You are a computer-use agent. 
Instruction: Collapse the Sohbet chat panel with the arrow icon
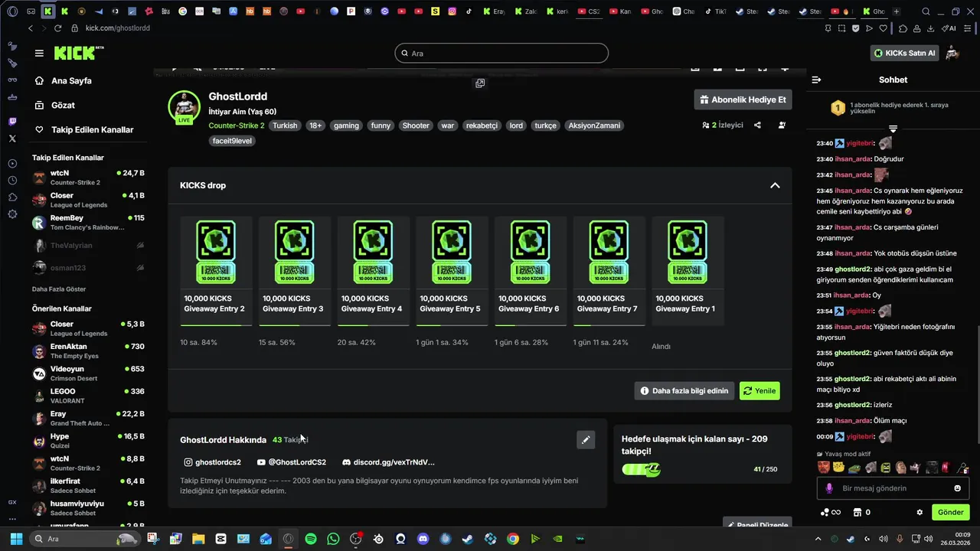point(816,80)
